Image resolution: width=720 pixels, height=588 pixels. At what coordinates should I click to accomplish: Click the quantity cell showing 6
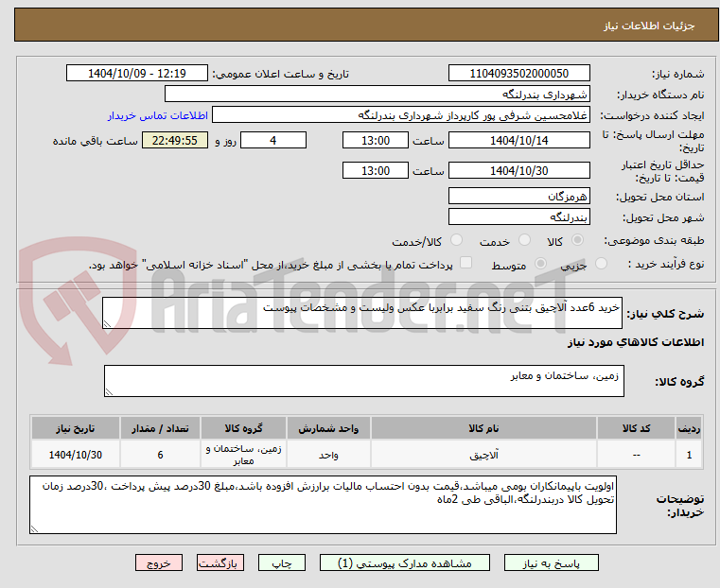(x=160, y=455)
